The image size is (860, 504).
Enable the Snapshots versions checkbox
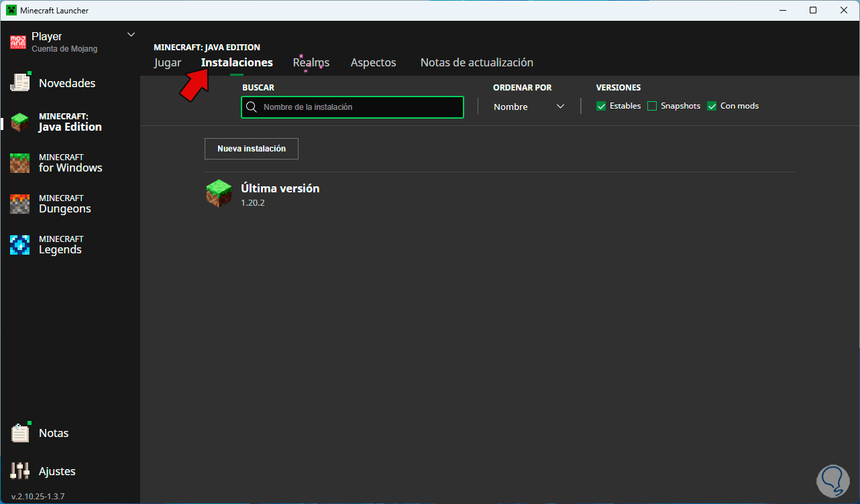pos(652,106)
